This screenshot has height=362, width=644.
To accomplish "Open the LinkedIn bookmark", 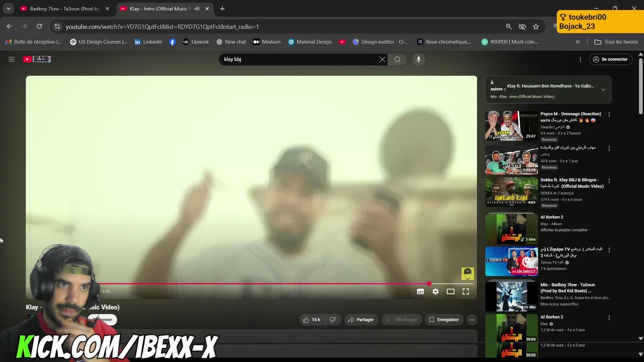I will [x=148, y=42].
